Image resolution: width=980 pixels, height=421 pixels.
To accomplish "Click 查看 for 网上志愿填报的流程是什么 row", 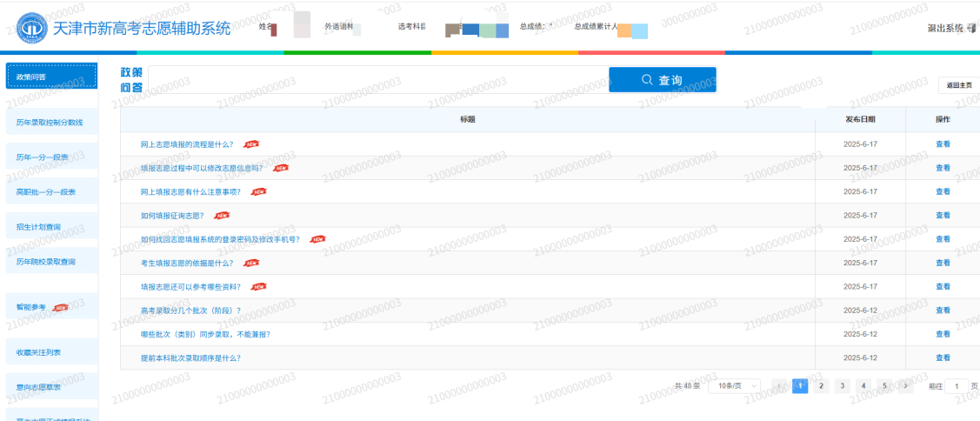I will (943, 144).
